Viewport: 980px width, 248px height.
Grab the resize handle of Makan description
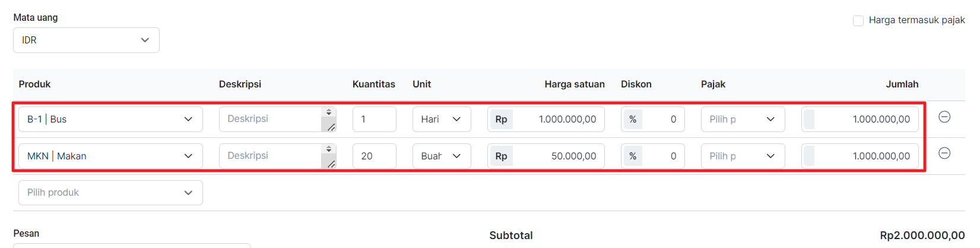[331, 164]
